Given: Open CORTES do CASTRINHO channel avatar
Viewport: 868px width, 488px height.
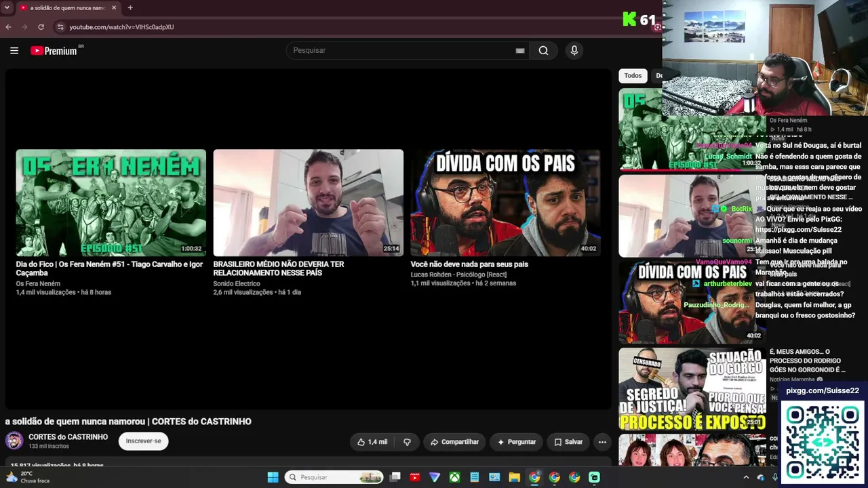Looking at the screenshot, I should [14, 441].
